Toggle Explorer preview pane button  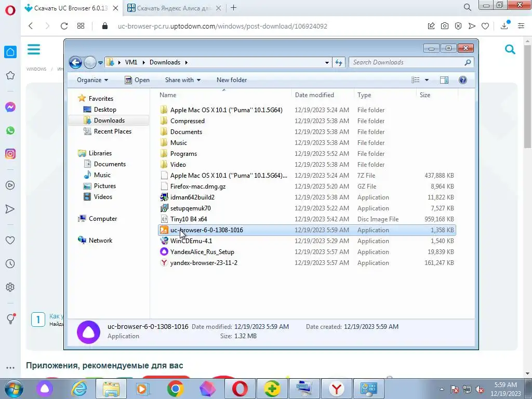[444, 80]
